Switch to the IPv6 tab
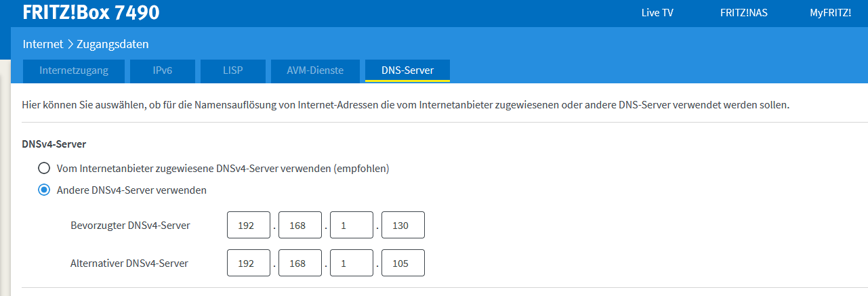Image resolution: width=868 pixels, height=296 pixels. click(163, 70)
